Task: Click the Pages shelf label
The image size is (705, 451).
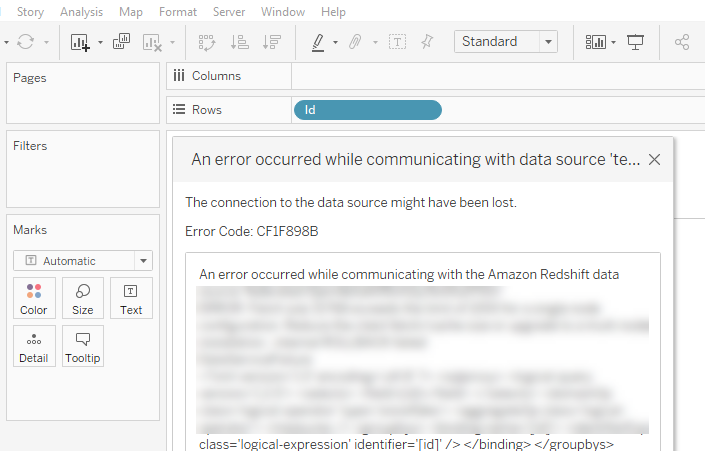Action: 30,78
